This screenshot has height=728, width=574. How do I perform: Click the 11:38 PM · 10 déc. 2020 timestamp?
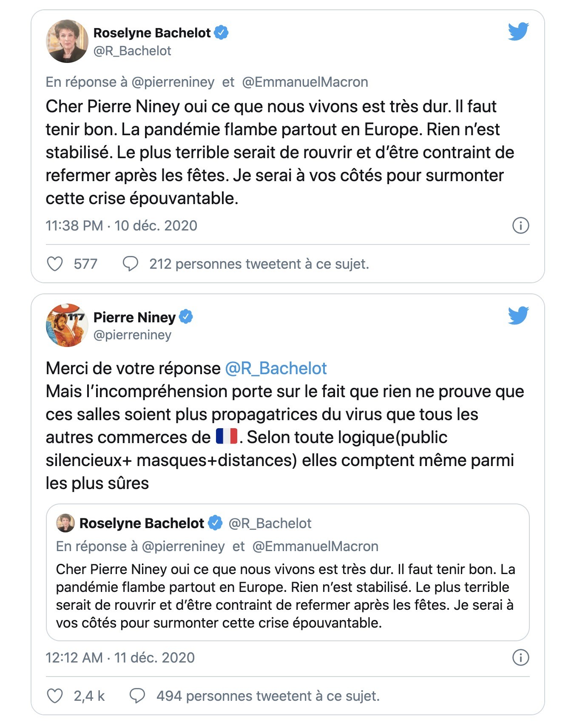(x=122, y=225)
